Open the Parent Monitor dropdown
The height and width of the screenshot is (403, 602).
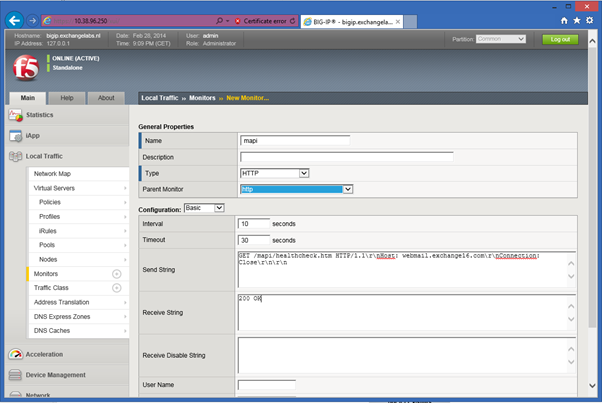click(297, 188)
